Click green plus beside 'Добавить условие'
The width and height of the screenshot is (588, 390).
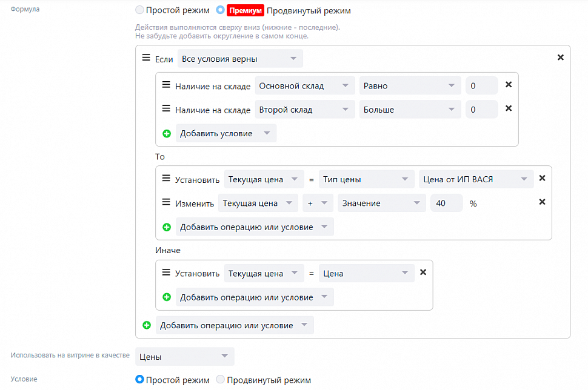pos(167,134)
